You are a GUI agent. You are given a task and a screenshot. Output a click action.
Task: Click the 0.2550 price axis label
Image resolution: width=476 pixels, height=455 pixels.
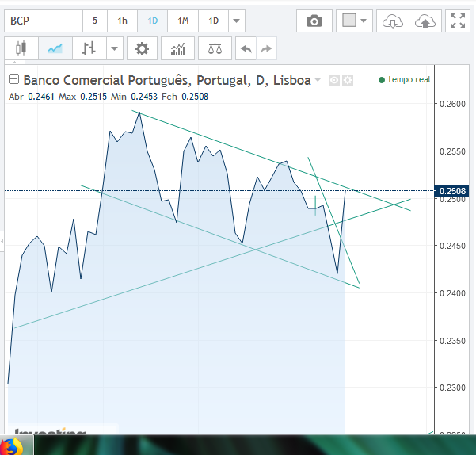pos(452,151)
